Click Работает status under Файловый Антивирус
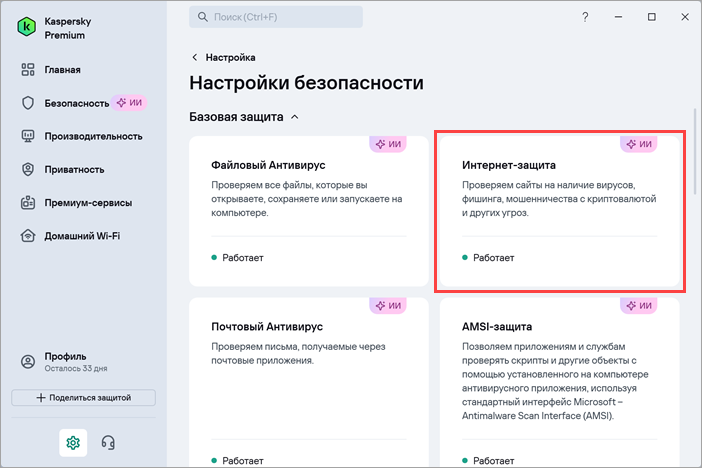This screenshot has height=468, width=702. [237, 258]
